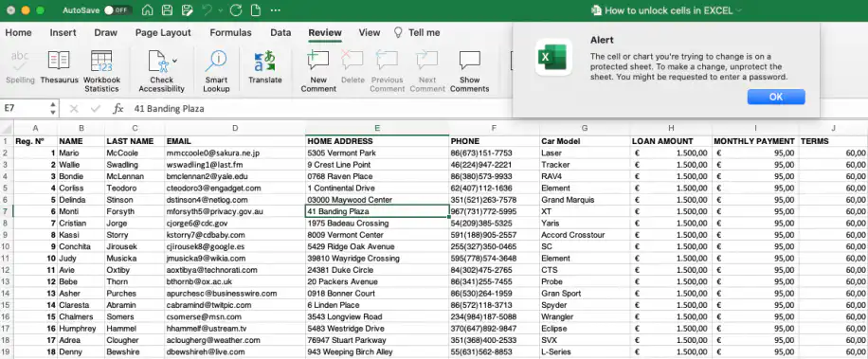Viewport: 868px width, 359px height.
Task: Click the Grand Marquis car model cell
Action: coord(585,200)
